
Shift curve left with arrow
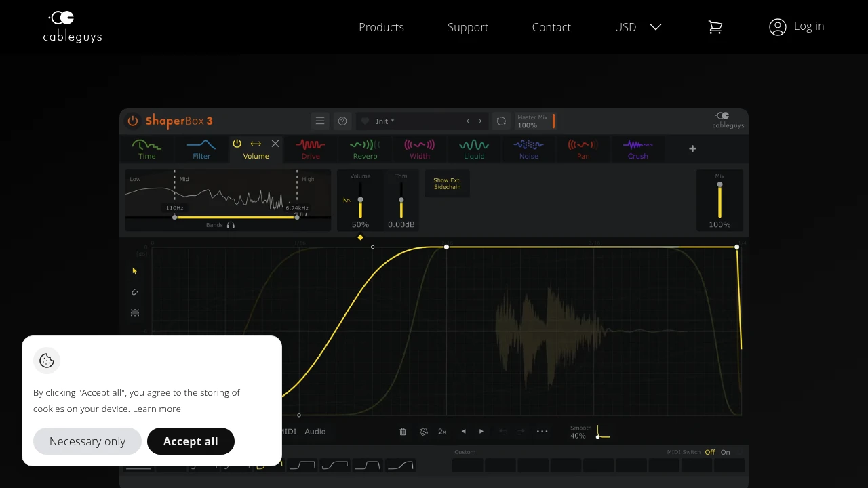click(x=464, y=432)
